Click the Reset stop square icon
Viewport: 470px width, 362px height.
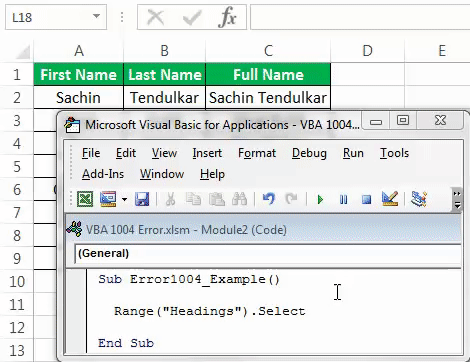366,200
